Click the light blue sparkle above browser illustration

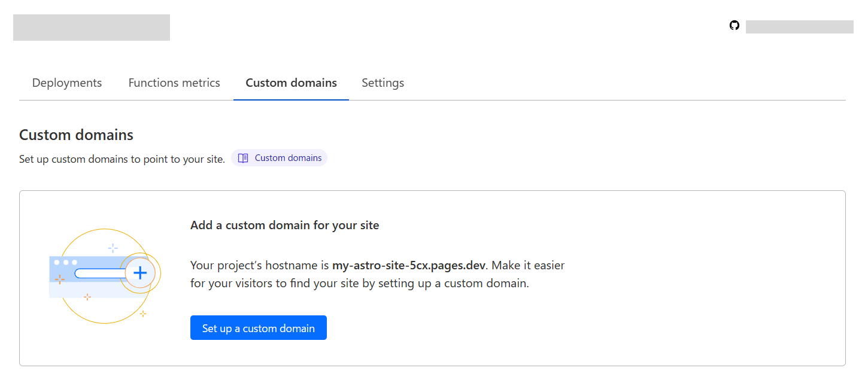tap(113, 248)
